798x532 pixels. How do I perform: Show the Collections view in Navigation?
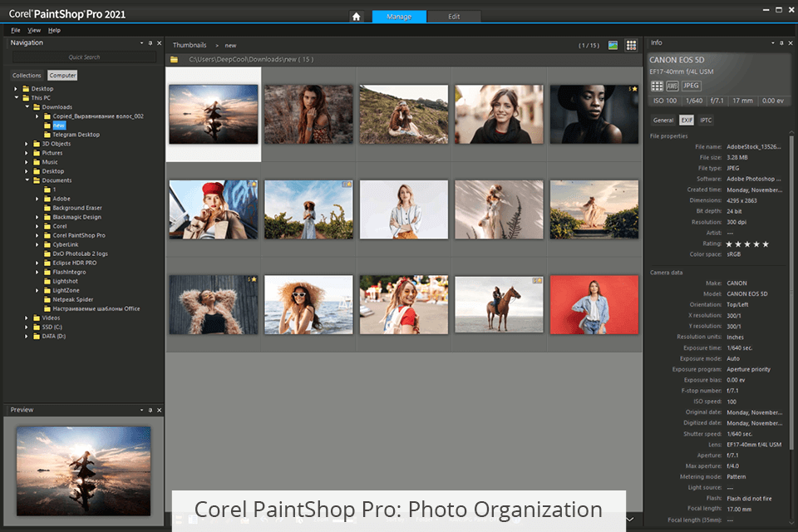(x=27, y=76)
